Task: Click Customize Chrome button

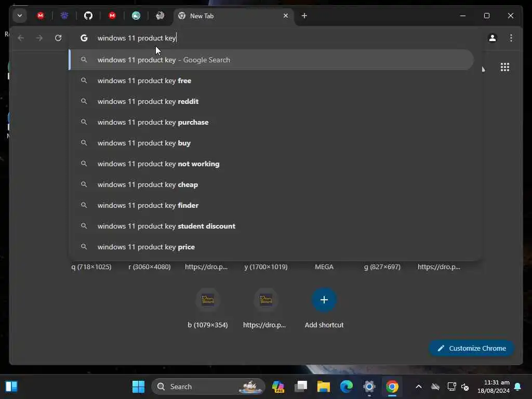Action: 471,348
